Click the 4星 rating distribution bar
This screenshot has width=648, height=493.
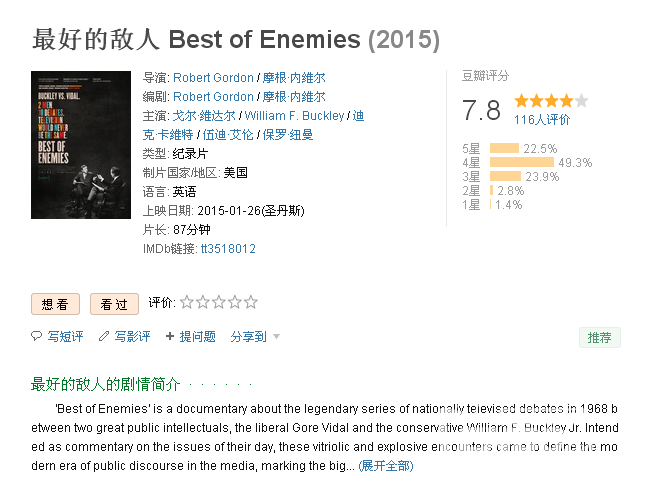click(522, 162)
